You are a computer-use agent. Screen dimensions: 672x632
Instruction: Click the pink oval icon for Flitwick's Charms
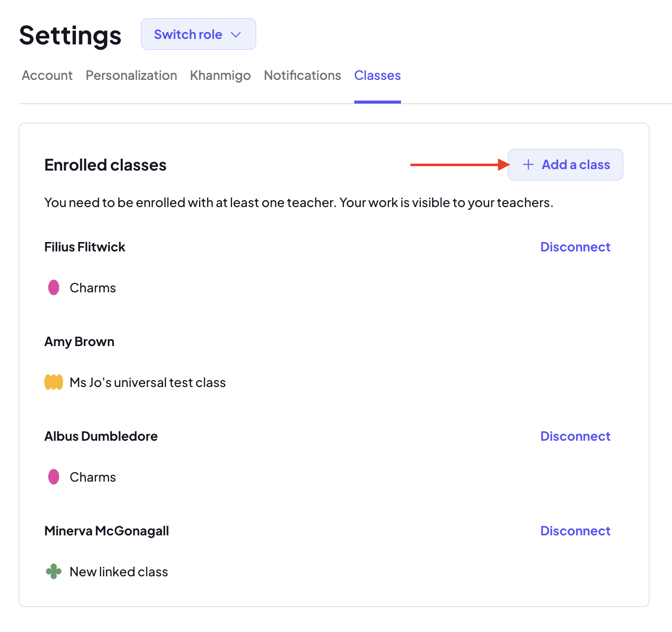[54, 287]
